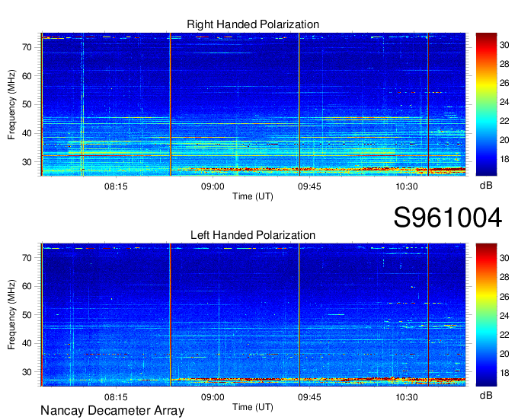Click the 09:00 tick label on bottom plot
Screen dimensions: 518x420
point(213,397)
